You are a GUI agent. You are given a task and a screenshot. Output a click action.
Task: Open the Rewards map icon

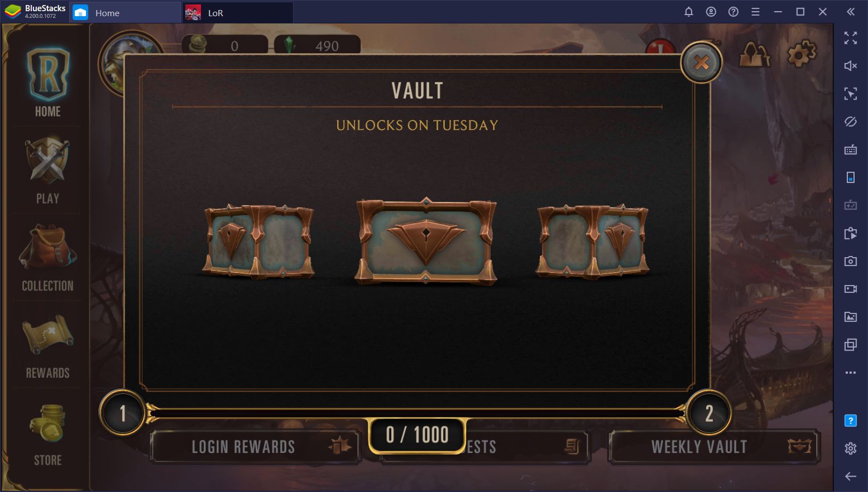(x=47, y=346)
